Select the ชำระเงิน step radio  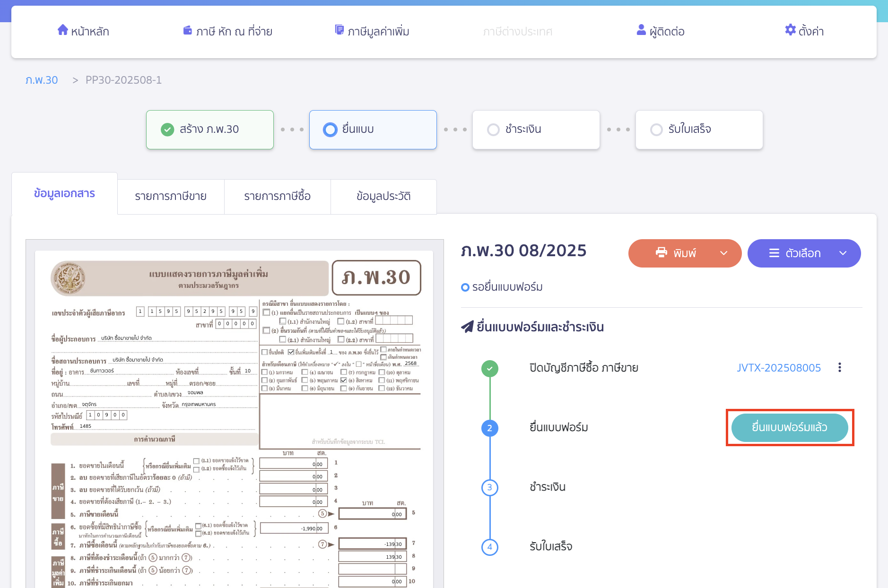(493, 130)
